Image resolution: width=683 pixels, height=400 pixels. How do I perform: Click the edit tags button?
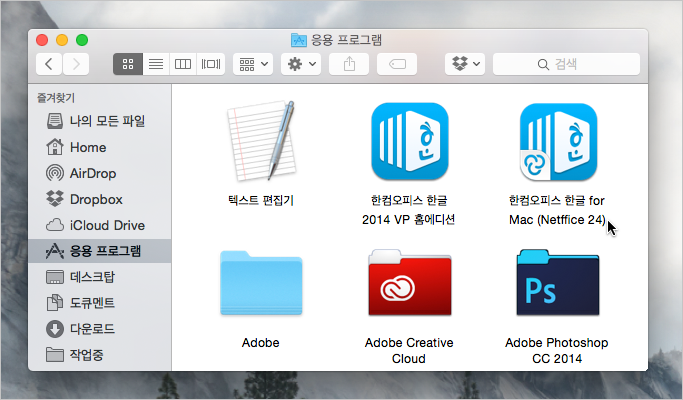click(x=397, y=64)
